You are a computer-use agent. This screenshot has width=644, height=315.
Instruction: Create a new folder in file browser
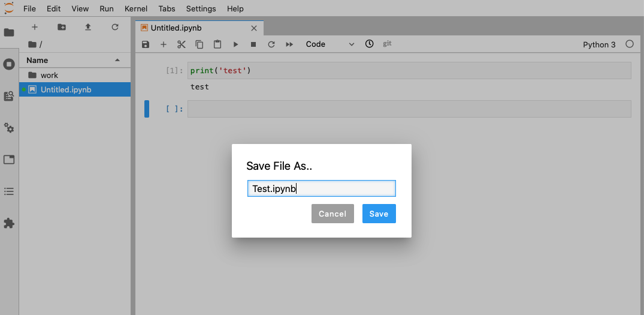point(62,27)
